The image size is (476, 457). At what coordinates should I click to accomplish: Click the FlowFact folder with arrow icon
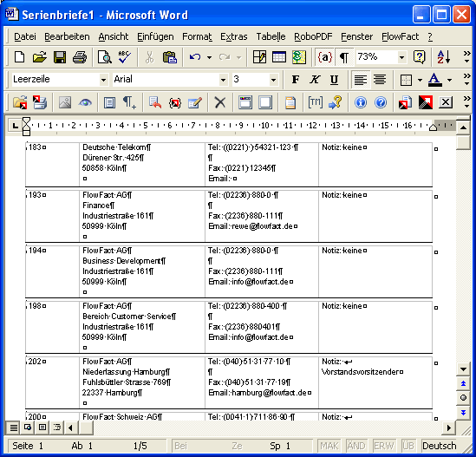pos(20,102)
